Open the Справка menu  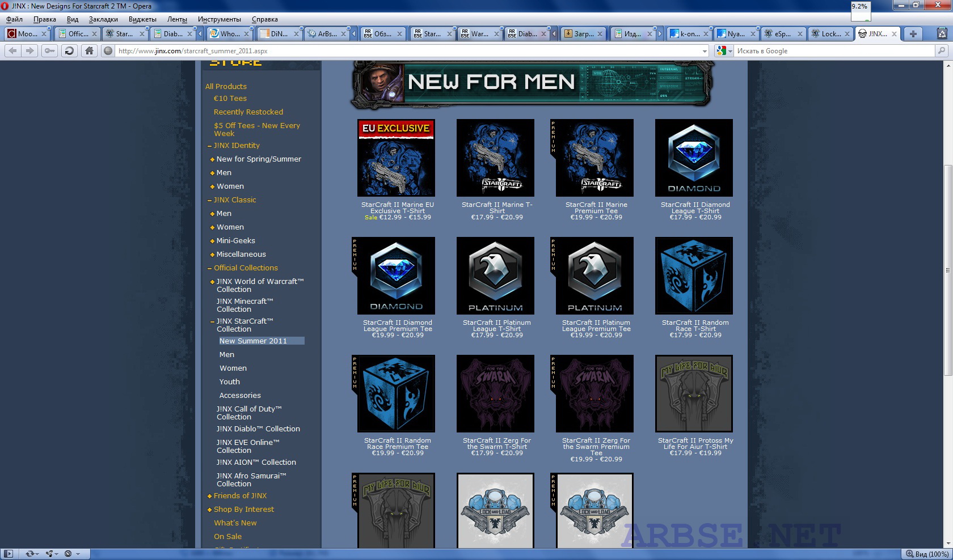point(264,19)
